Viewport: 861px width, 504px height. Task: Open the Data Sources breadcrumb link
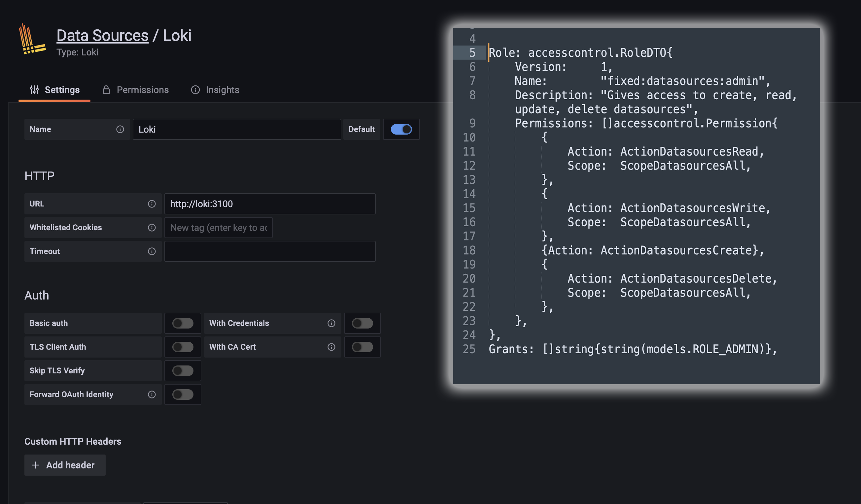102,36
